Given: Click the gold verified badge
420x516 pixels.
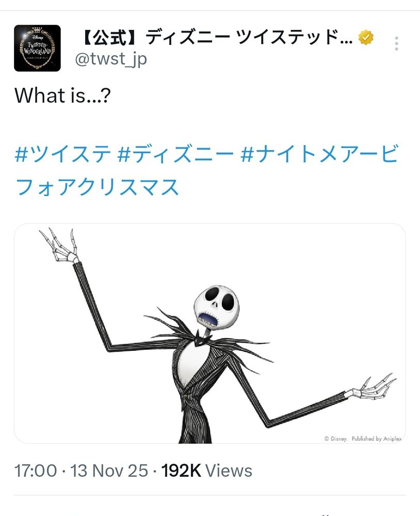Looking at the screenshot, I should click(x=366, y=37).
